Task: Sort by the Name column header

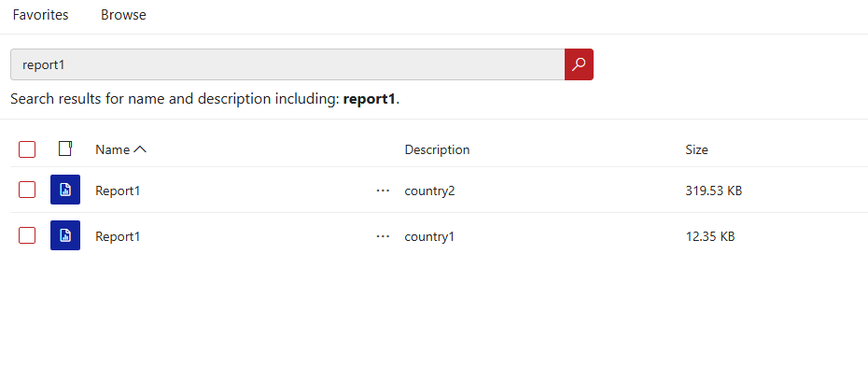Action: 112,149
